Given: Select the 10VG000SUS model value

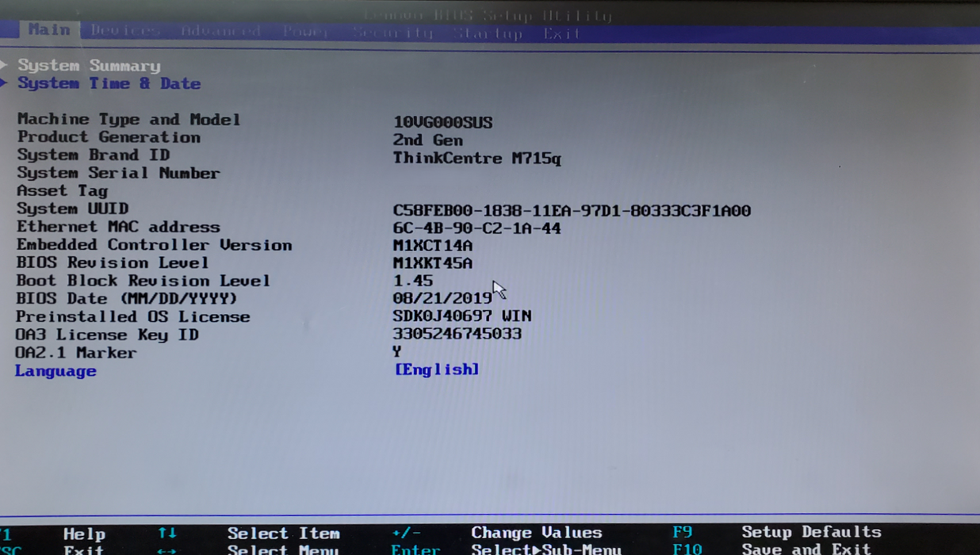Looking at the screenshot, I should 442,123.
